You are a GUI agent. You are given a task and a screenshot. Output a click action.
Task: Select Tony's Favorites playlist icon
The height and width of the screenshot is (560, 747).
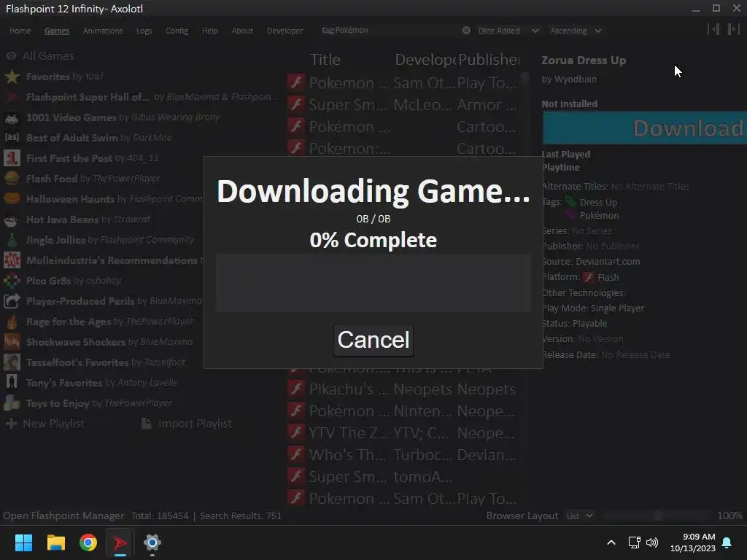point(12,382)
